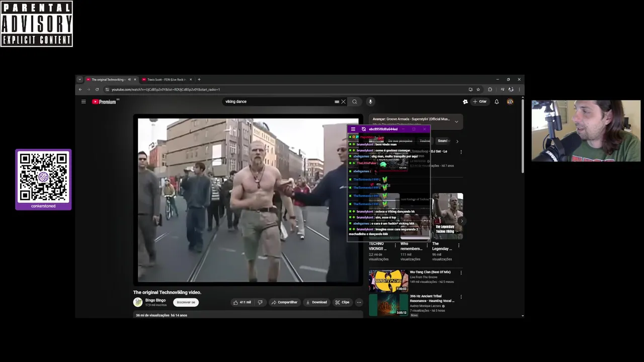This screenshot has width=644, height=362.
Task: Open Audrey Monique Lazzara channel link
Action: tap(426, 306)
